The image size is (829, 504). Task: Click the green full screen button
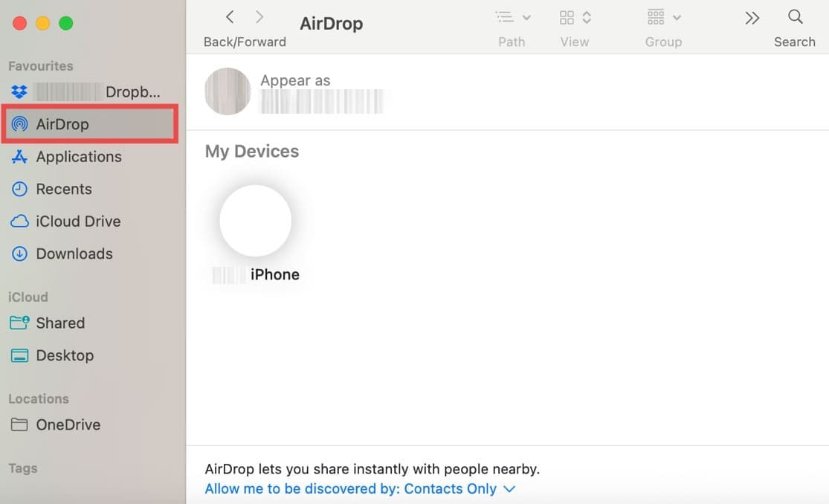[66, 23]
